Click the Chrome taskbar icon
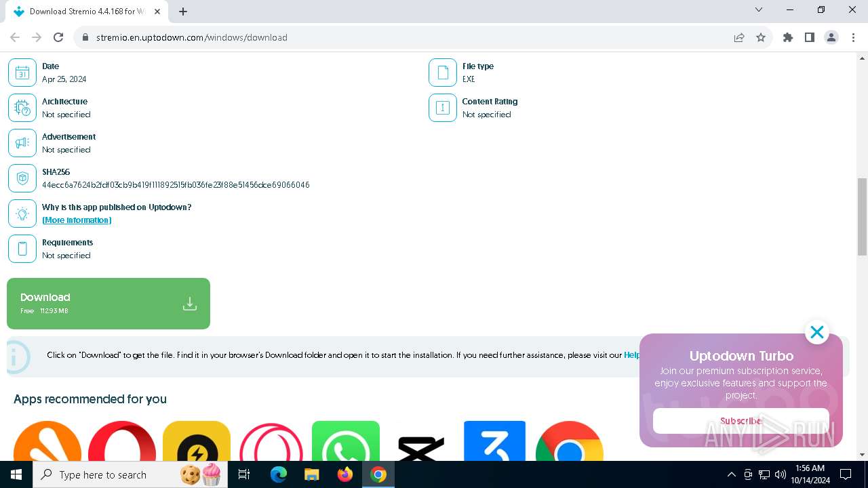 pos(378,474)
